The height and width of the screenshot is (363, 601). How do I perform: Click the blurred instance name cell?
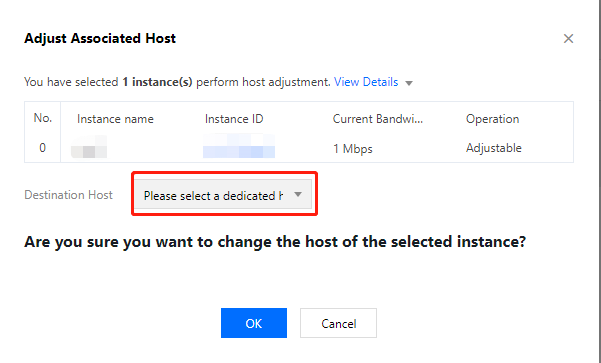pos(89,146)
